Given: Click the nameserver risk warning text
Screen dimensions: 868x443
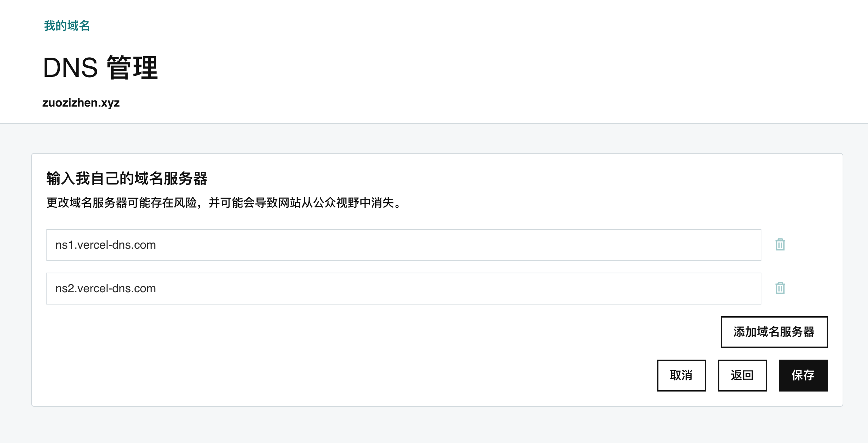Looking at the screenshot, I should pos(224,203).
